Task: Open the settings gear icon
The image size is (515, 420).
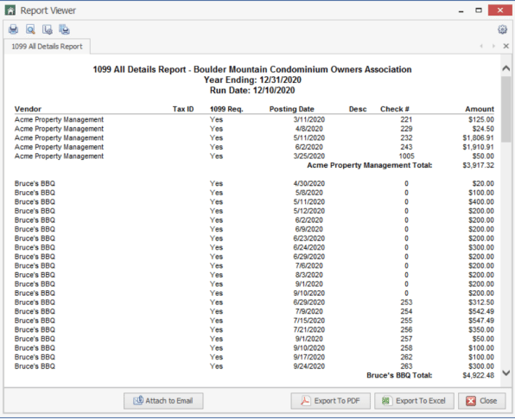Action: click(x=502, y=29)
